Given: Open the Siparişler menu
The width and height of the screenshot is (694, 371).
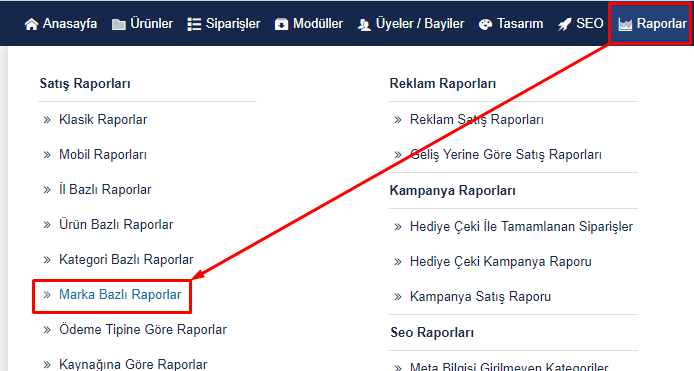Looking at the screenshot, I should coord(224,24).
